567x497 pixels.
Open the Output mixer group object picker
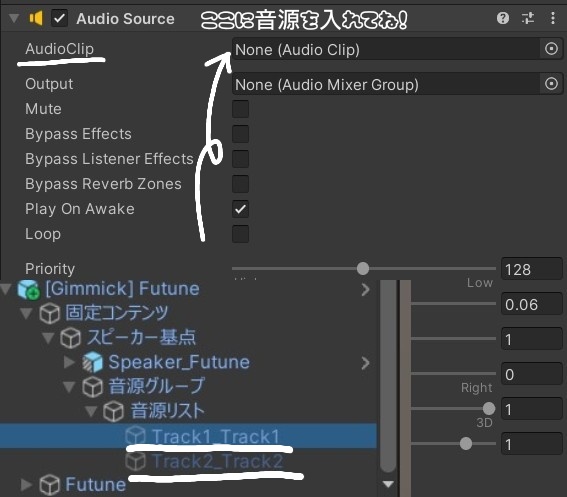point(551,84)
